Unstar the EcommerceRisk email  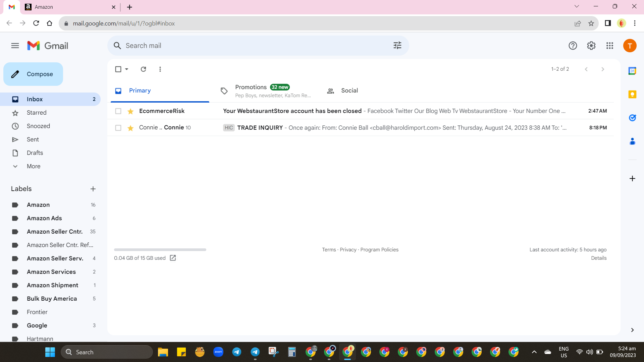click(130, 111)
